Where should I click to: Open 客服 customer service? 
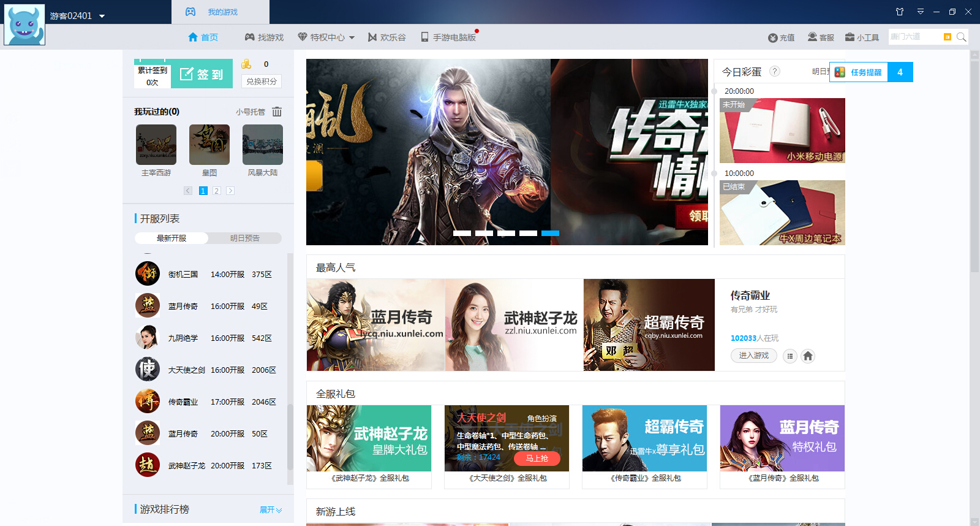coord(821,37)
